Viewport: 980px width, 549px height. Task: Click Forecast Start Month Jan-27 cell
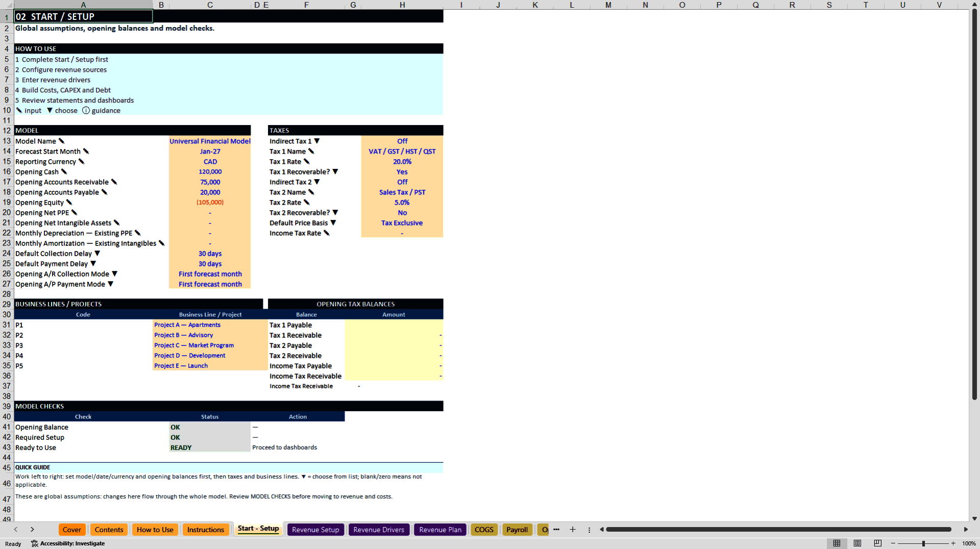210,152
